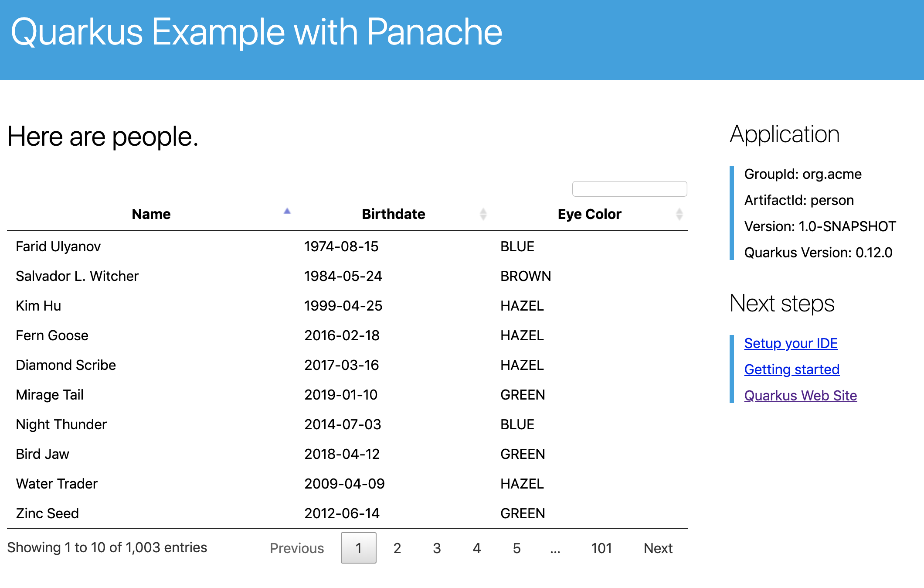The width and height of the screenshot is (924, 588).
Task: Click the Next pagination button
Action: (658, 548)
